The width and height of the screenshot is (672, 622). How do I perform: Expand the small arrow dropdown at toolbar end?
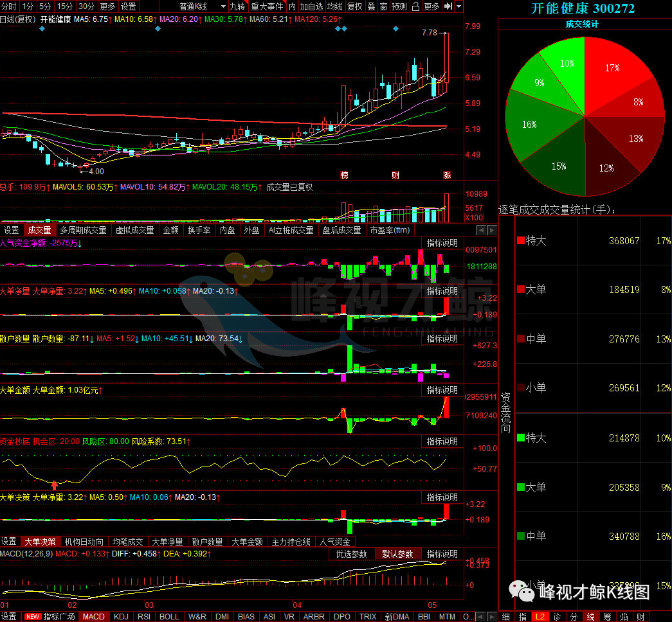[x=459, y=6]
